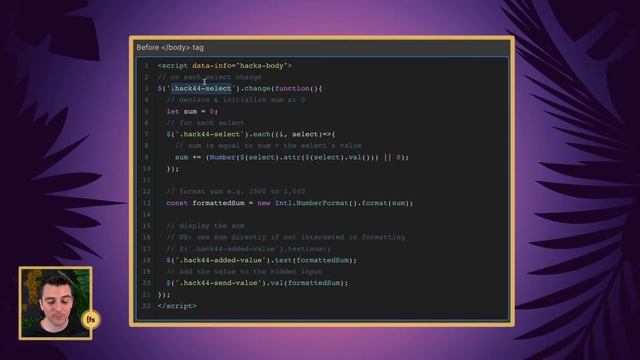Click the webcam thumbnail of the presenter
The height and width of the screenshot is (360, 640).
[x=55, y=303]
